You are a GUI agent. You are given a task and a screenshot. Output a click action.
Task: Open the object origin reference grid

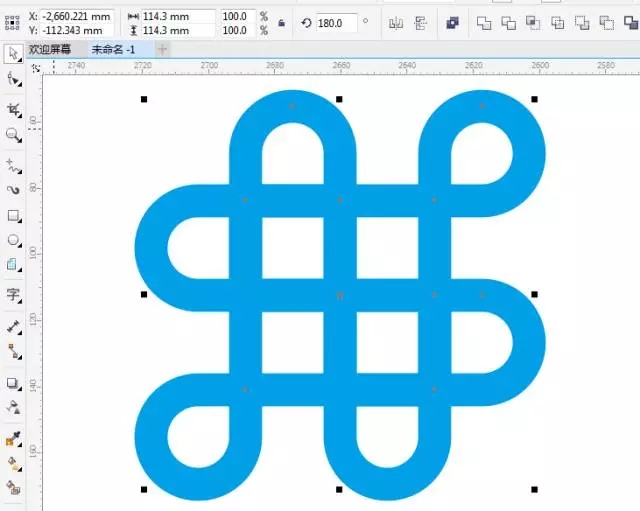[12, 23]
